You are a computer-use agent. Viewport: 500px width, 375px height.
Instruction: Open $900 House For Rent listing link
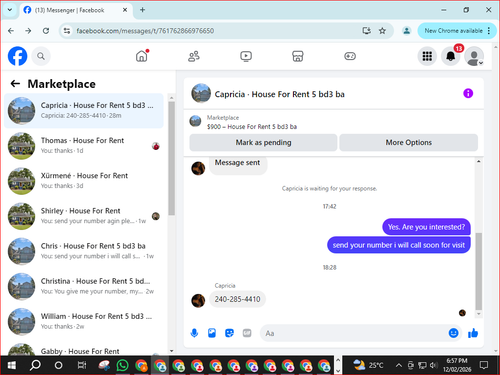click(252, 127)
